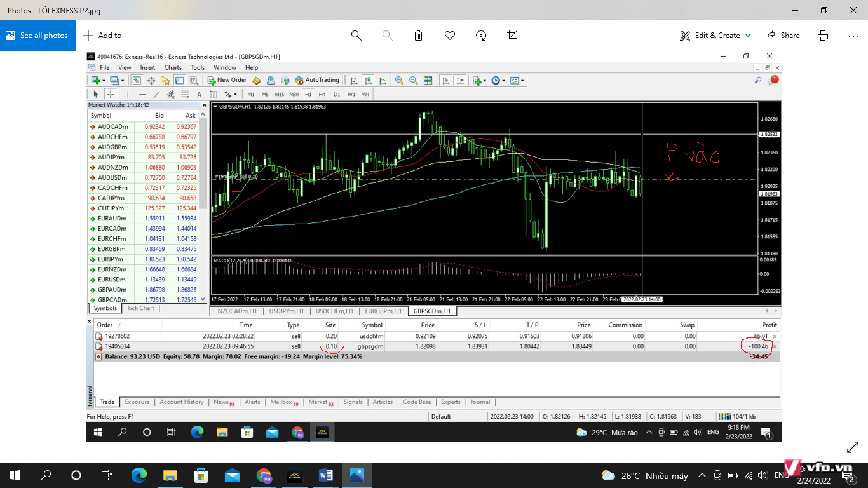The height and width of the screenshot is (488, 868).
Task: Select the trendline drawing tool
Action: (156, 95)
